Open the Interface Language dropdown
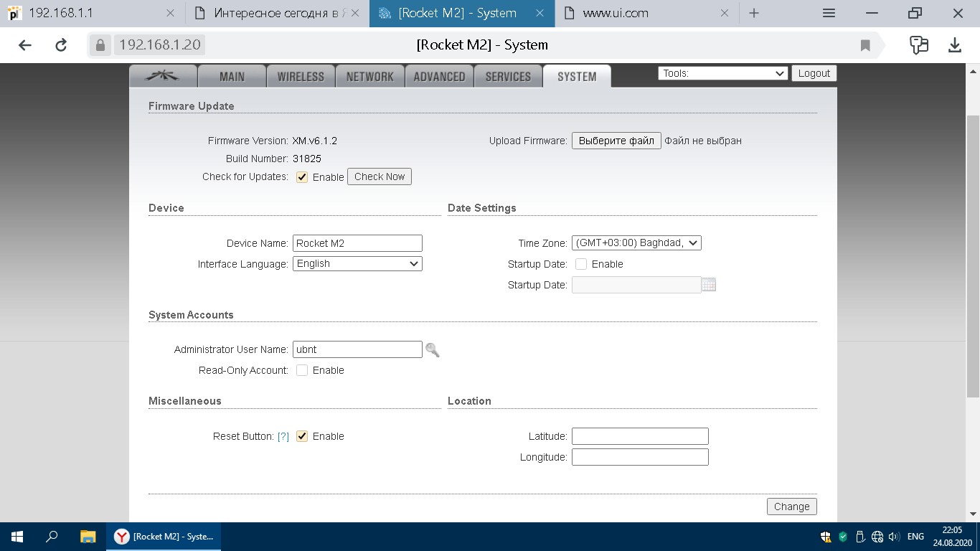980x551 pixels. 357,263
